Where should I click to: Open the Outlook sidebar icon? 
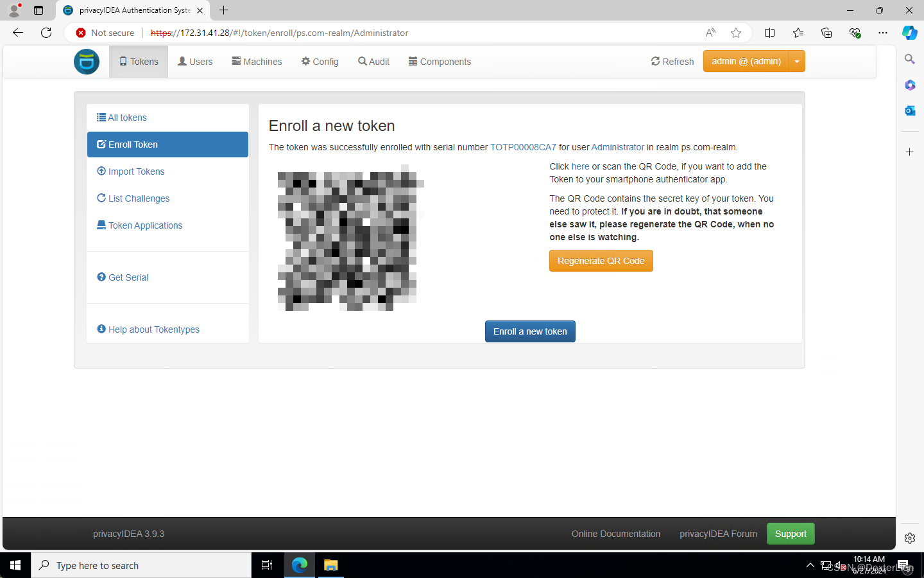coord(910,110)
